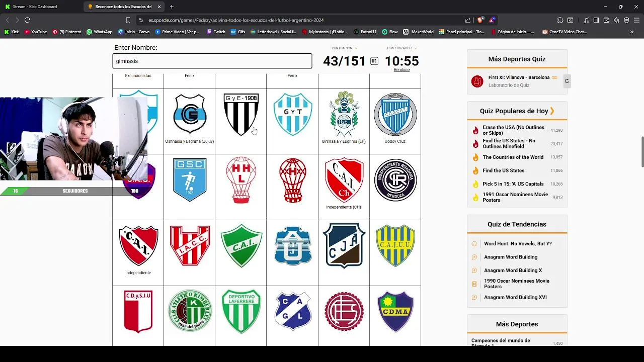Open The Countries of the World quiz

coord(513,157)
